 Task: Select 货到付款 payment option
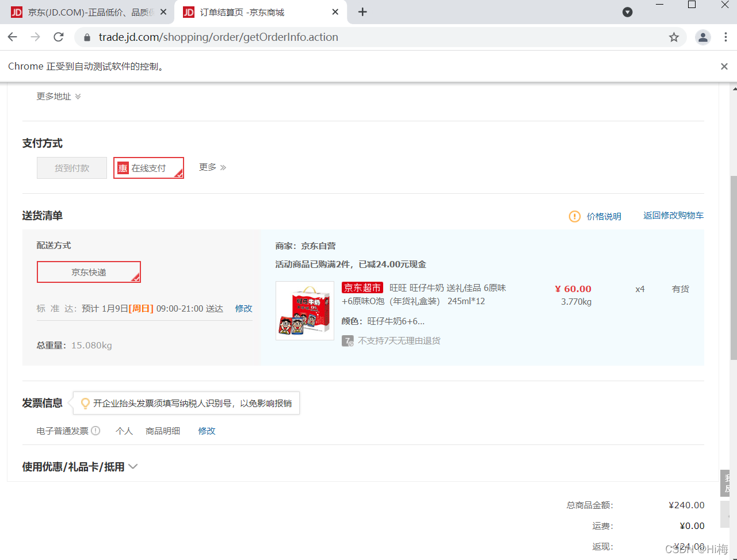point(72,168)
